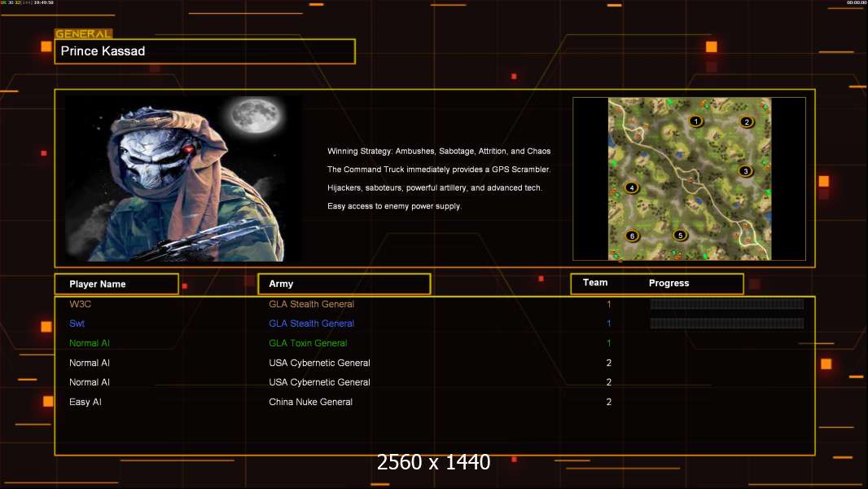Click GLA Stealth General in W3C's row

(311, 304)
